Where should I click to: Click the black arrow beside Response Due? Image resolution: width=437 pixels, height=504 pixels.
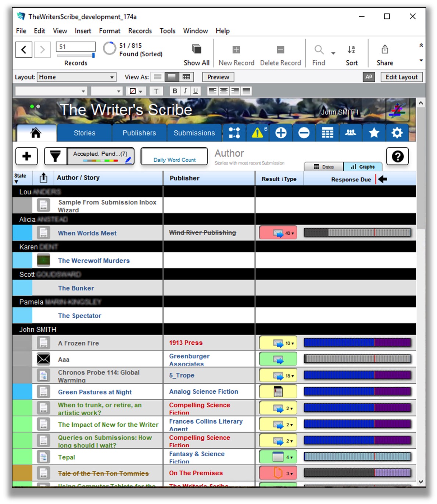pyautogui.click(x=383, y=179)
